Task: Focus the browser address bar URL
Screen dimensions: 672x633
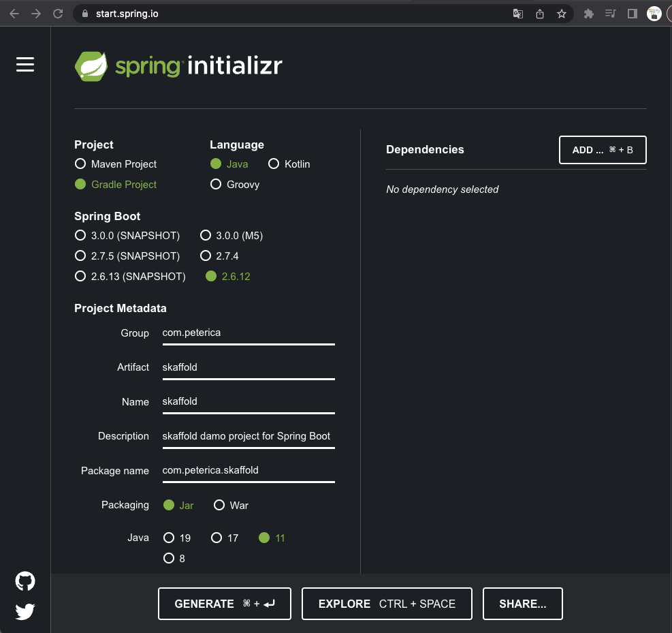Action: click(x=127, y=14)
